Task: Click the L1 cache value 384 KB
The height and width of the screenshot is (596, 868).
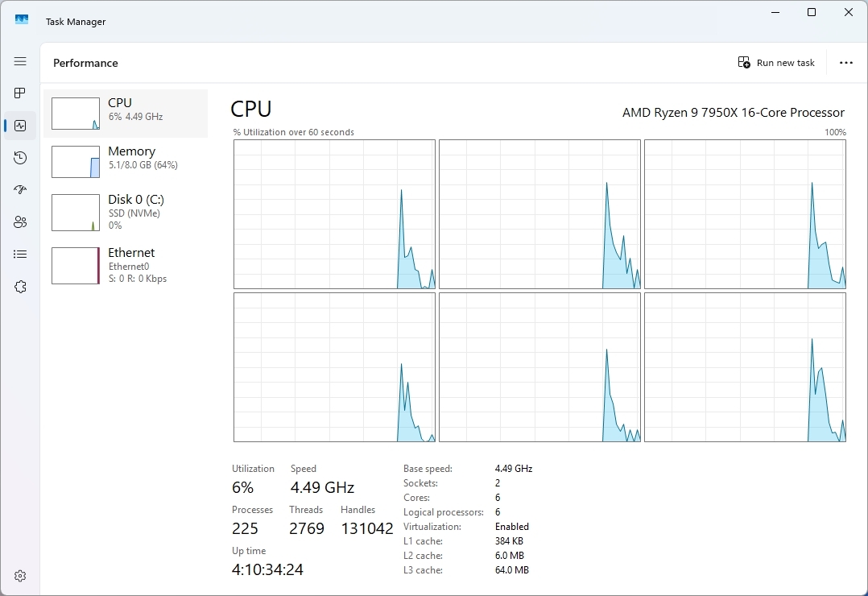Action: pos(509,540)
